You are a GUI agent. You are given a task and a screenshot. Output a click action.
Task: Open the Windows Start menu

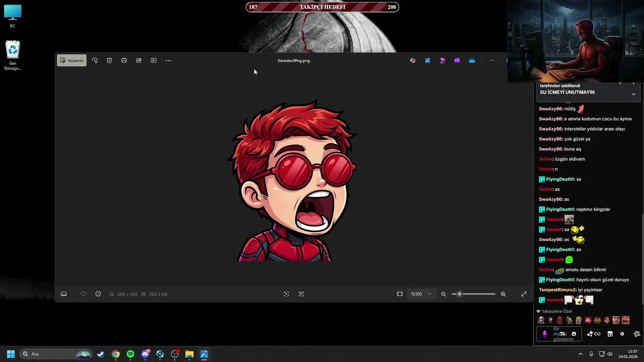[x=11, y=354]
